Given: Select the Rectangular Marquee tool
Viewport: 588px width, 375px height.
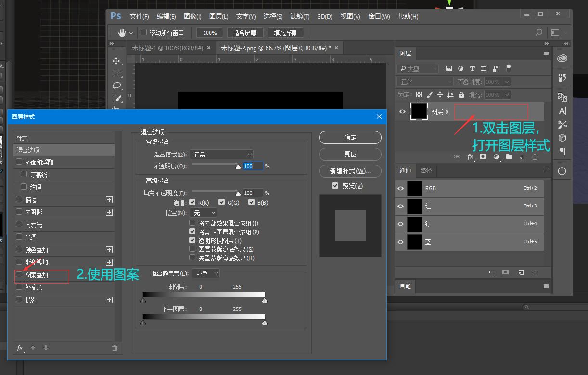Looking at the screenshot, I should [116, 73].
